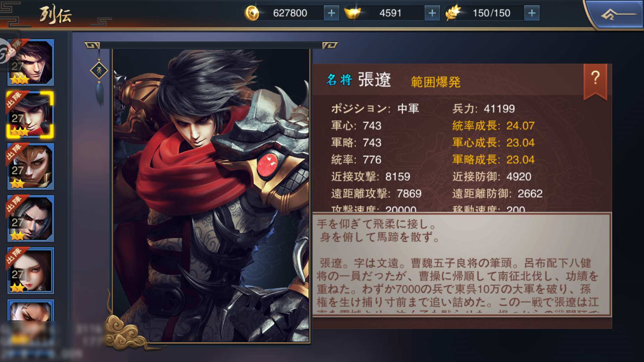Refill wheat stamina with plus button
The image size is (644, 362).
532,13
